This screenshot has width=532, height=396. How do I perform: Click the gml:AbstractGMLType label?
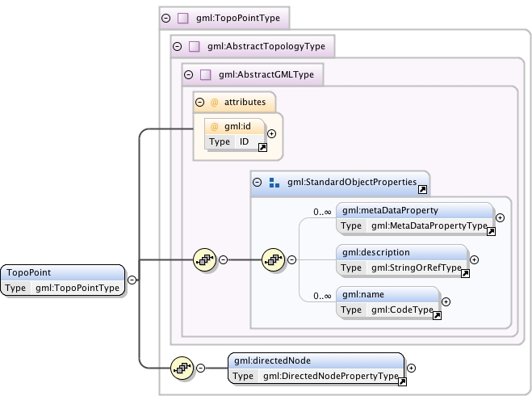tap(266, 74)
